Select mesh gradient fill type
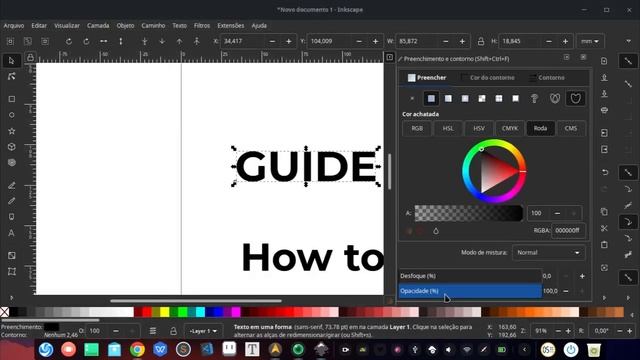Image resolution: width=640 pixels, height=360 pixels. 482,98
